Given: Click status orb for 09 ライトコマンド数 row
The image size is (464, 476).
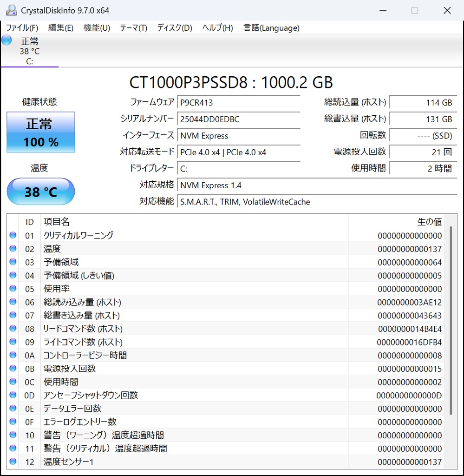Looking at the screenshot, I should click(13, 342).
